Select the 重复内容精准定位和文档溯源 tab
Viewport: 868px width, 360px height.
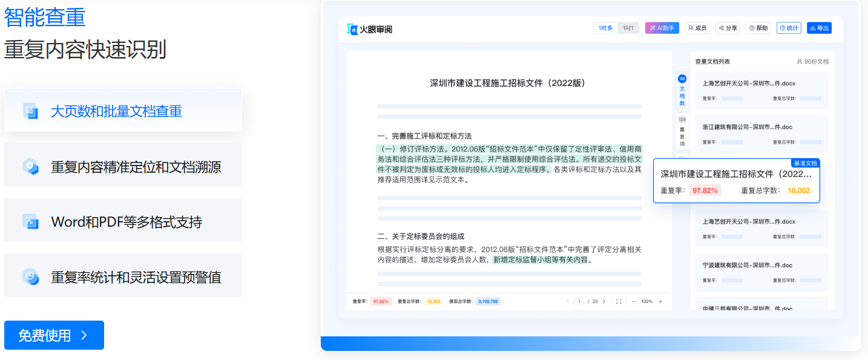coord(123,165)
